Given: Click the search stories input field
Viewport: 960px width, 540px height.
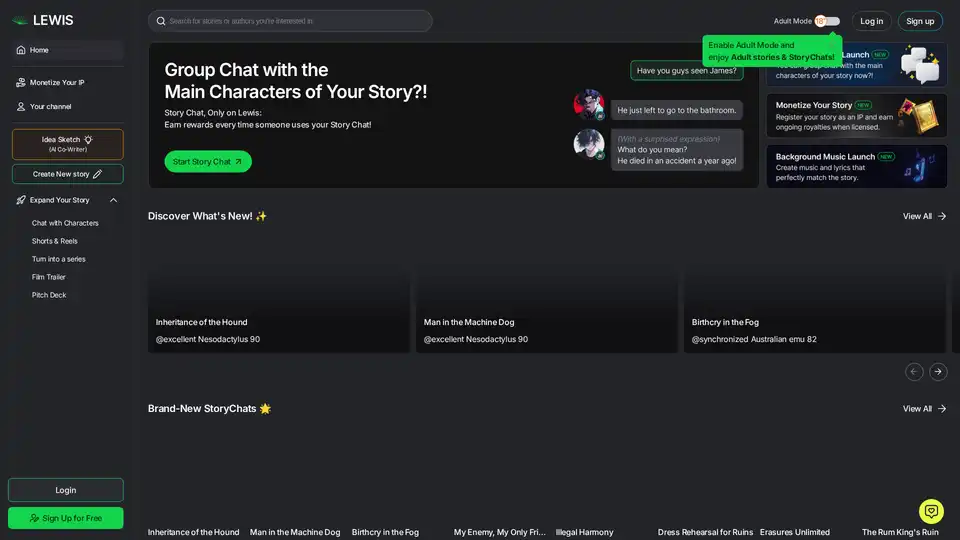Looking at the screenshot, I should 295,21.
